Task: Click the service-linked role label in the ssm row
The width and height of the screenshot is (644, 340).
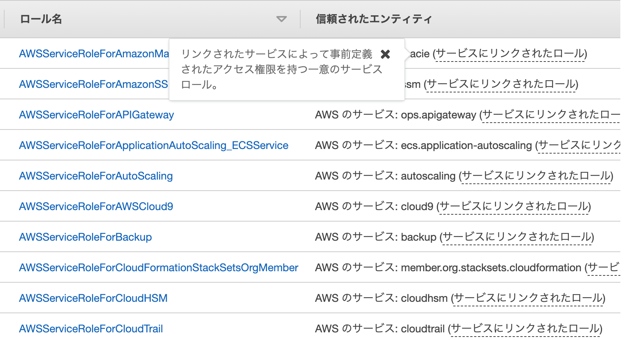Action: (501, 84)
